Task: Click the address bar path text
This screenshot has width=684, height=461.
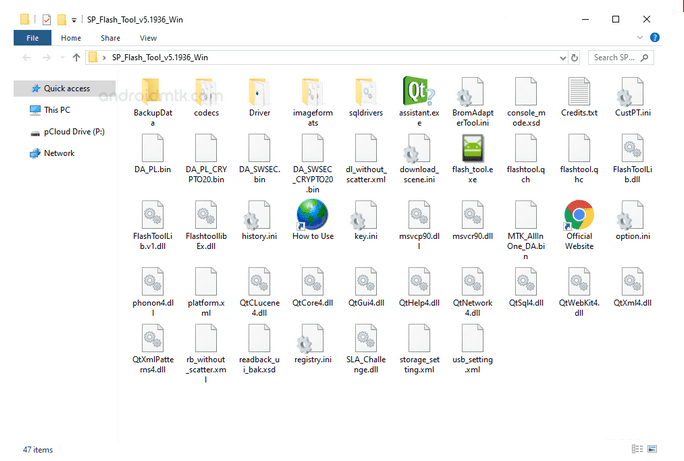Action: [x=160, y=58]
